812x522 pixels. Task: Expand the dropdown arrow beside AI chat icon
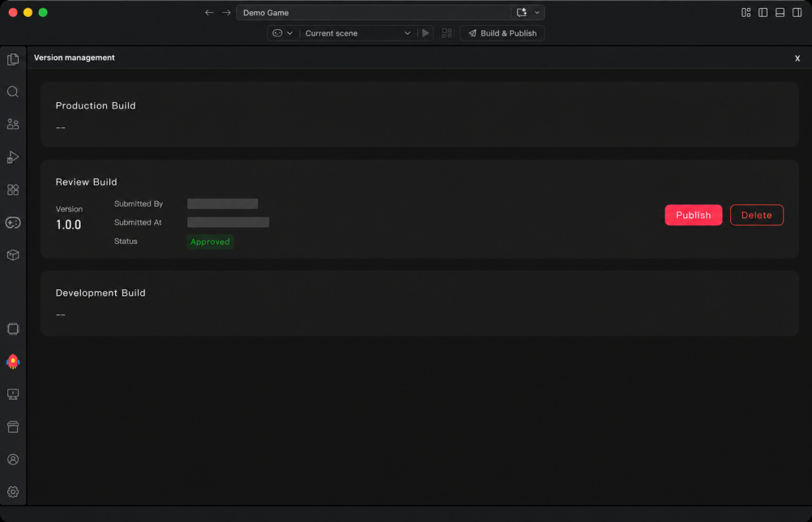(537, 12)
